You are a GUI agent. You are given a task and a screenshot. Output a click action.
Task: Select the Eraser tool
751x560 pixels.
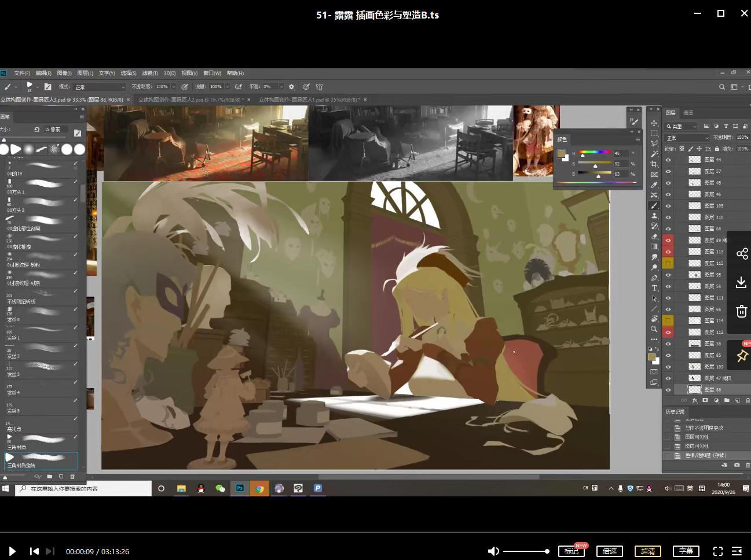(654, 236)
